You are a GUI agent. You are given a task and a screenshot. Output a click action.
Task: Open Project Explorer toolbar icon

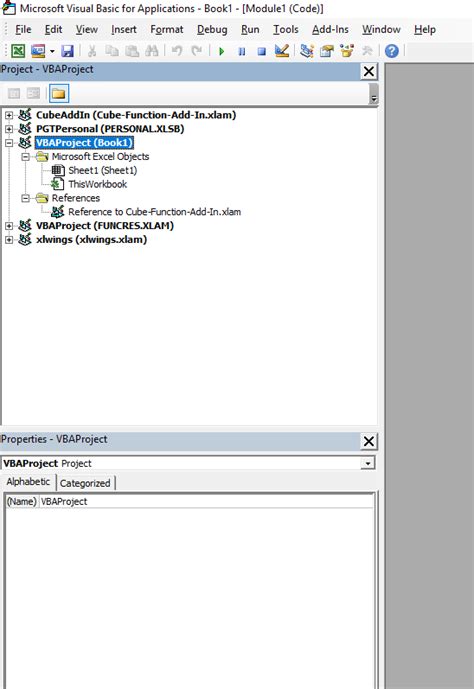[307, 51]
